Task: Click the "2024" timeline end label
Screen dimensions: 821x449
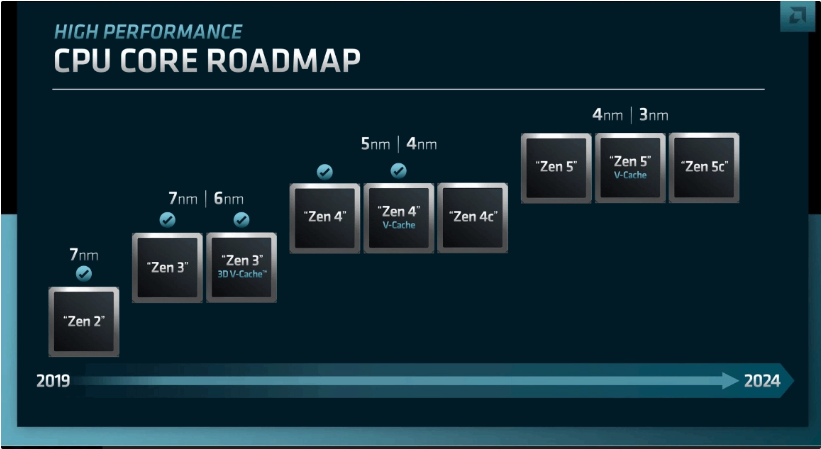Action: pos(762,381)
